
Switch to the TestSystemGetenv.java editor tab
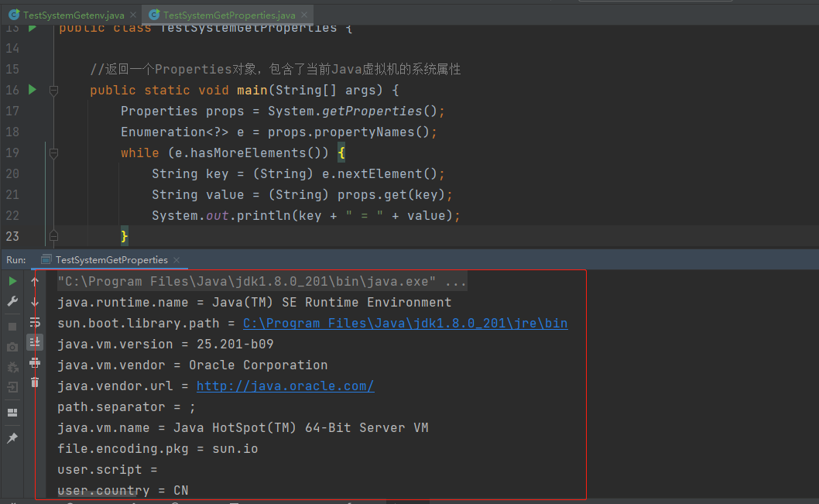point(74,15)
